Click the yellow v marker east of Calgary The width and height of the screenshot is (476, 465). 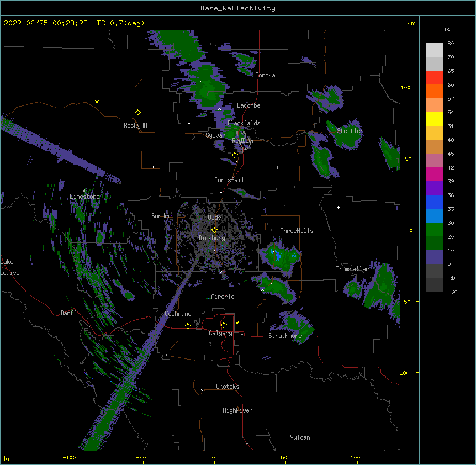click(x=237, y=323)
